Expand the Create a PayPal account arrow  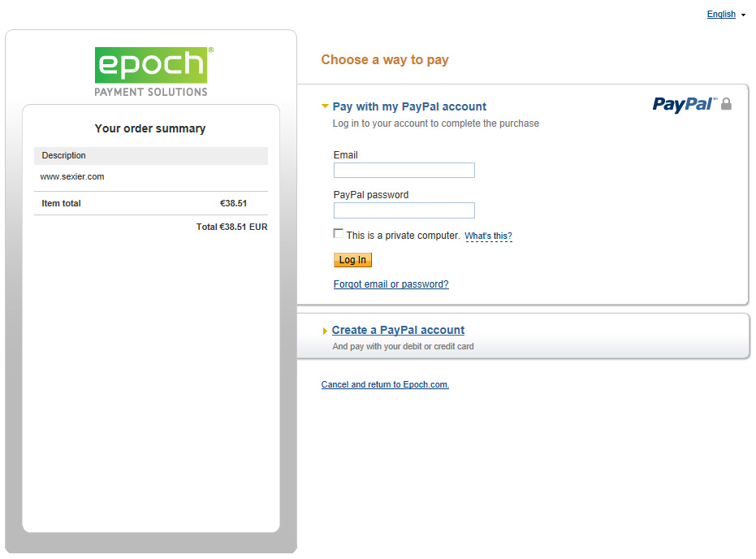point(325,331)
